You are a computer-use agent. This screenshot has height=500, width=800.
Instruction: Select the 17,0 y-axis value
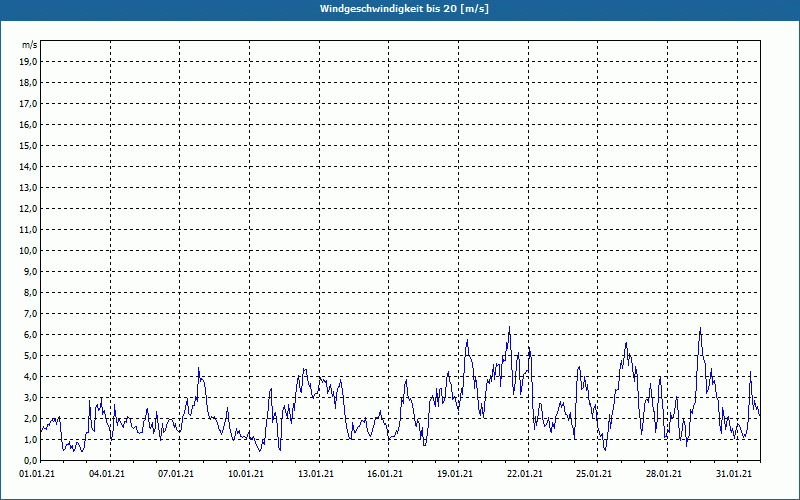[x=28, y=104]
